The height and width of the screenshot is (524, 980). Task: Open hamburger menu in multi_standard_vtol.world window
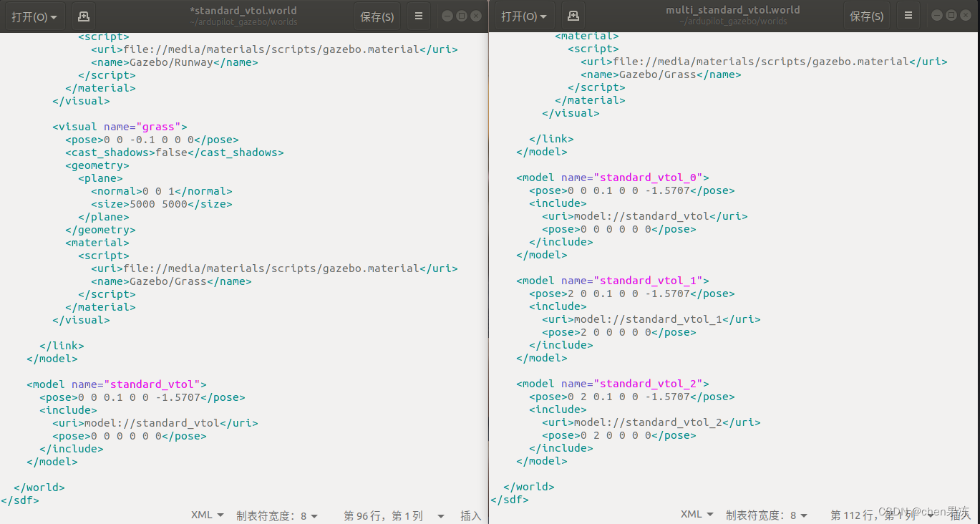[x=908, y=16]
